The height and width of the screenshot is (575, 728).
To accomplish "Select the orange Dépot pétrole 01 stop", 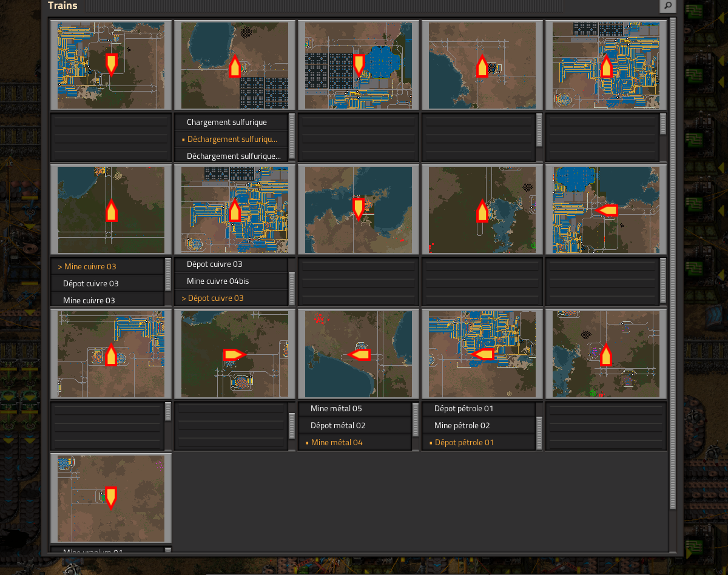I will pos(479,442).
